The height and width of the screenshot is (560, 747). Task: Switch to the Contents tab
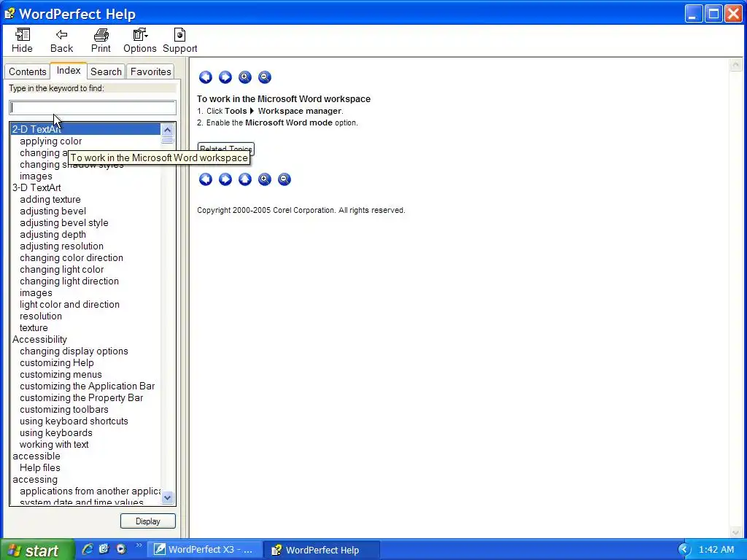pos(27,71)
